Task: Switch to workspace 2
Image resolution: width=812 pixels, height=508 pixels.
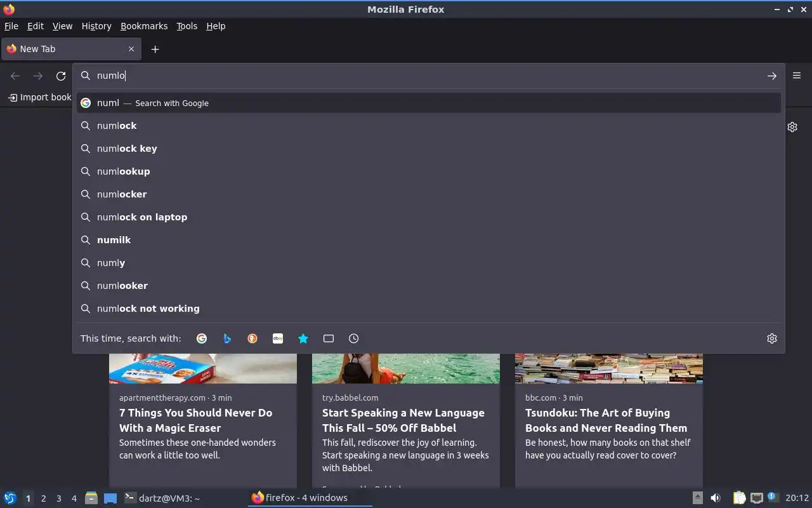Action: point(43,498)
